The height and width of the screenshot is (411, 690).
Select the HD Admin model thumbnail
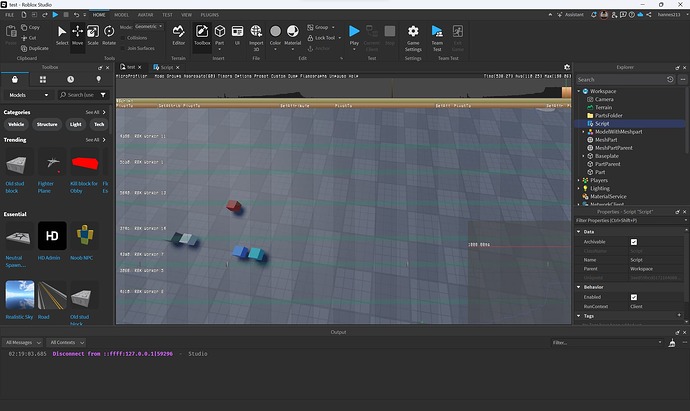pos(52,236)
